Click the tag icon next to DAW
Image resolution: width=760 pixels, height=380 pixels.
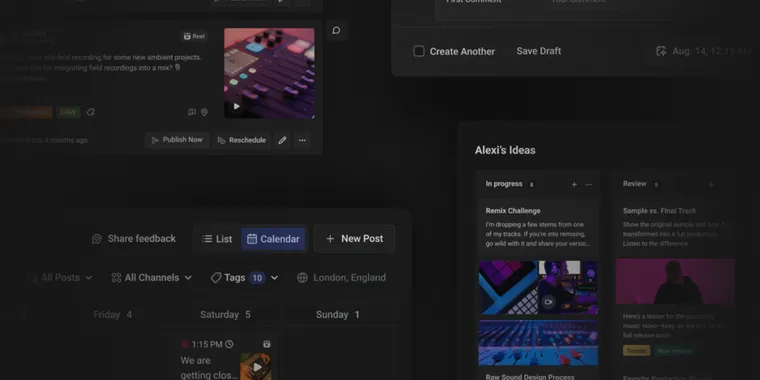click(91, 112)
